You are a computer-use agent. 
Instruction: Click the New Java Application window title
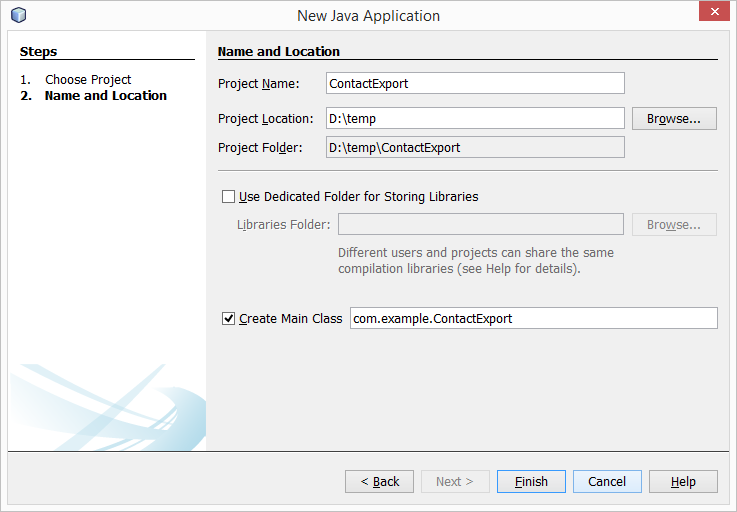(x=368, y=15)
